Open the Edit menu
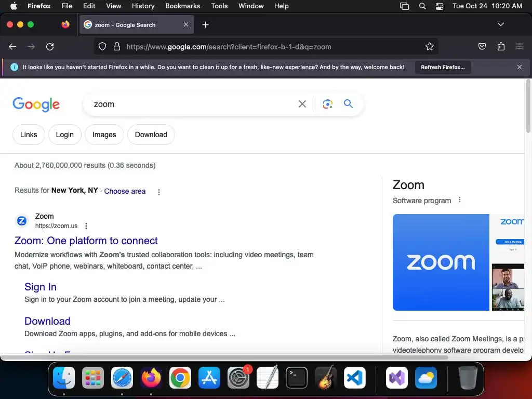The width and height of the screenshot is (532, 399). [89, 6]
